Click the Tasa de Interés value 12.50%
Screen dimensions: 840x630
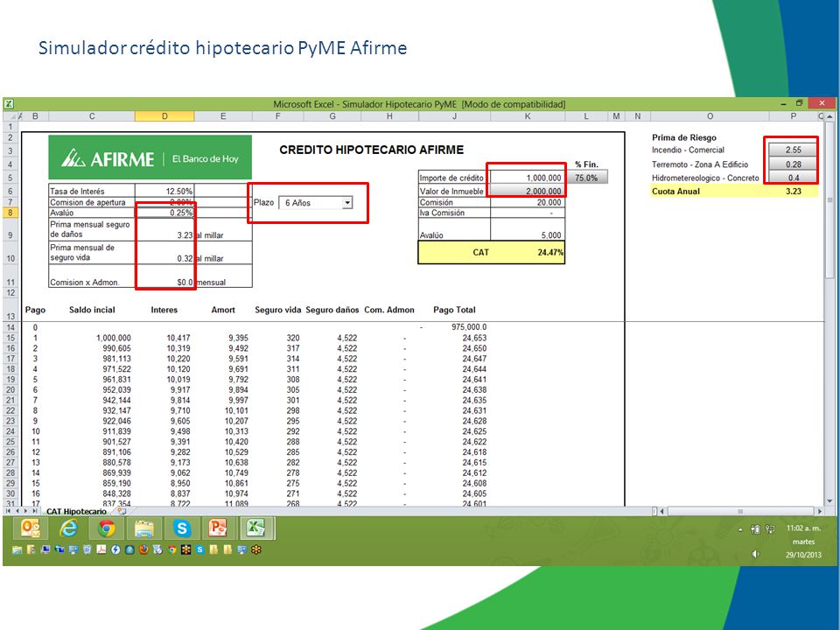point(164,192)
